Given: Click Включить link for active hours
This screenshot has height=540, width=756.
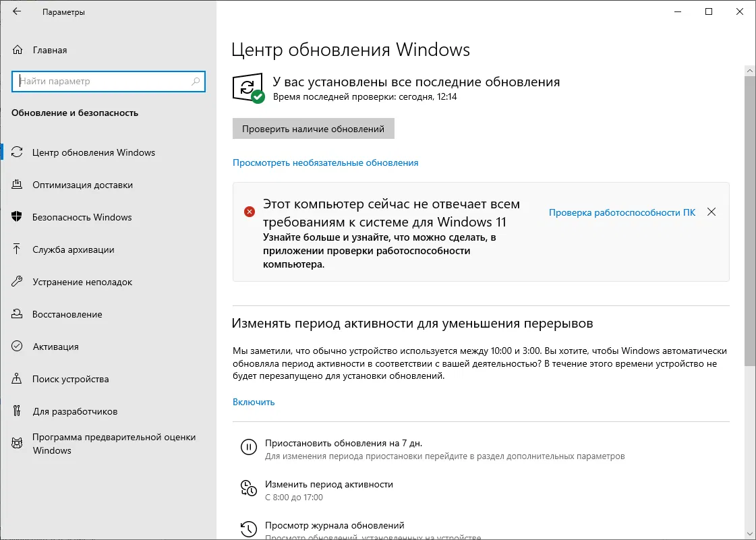Looking at the screenshot, I should click(x=254, y=402).
